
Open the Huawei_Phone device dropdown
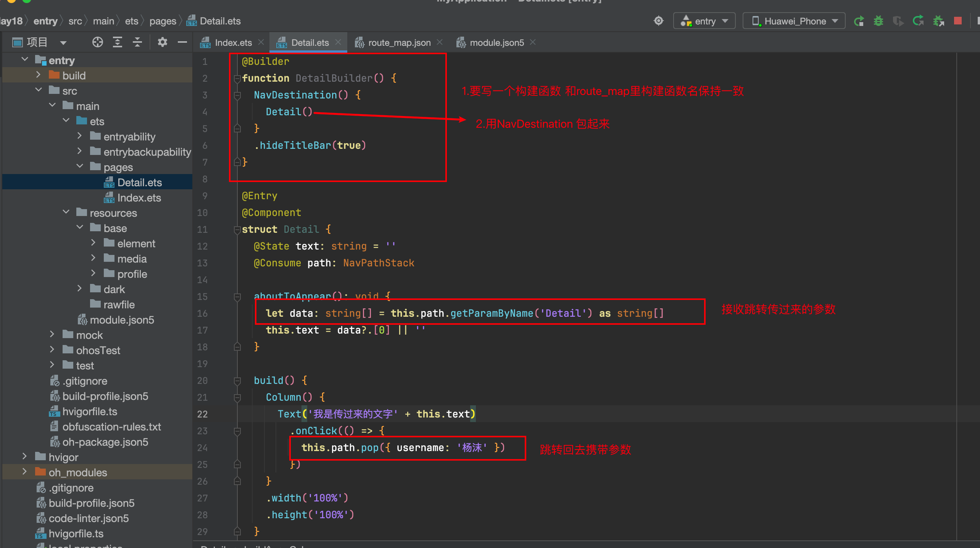click(x=795, y=21)
